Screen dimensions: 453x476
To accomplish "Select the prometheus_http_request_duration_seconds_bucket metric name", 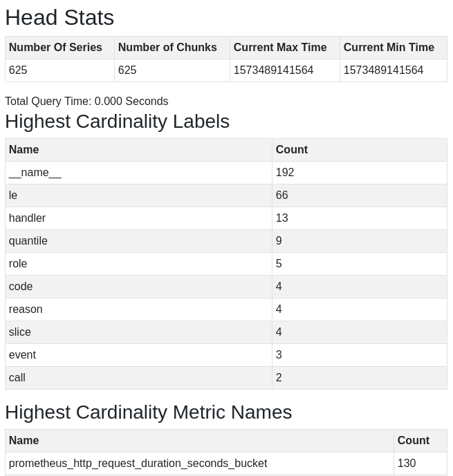I will (138, 463).
